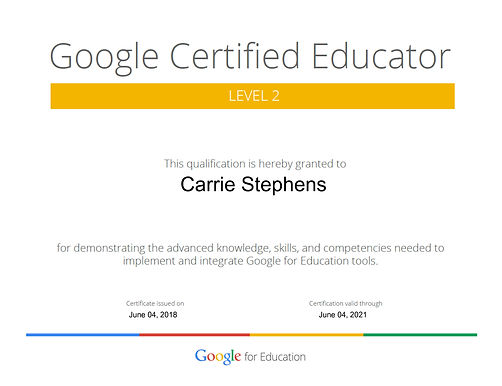Click the Google for Education logo

pos(250,357)
